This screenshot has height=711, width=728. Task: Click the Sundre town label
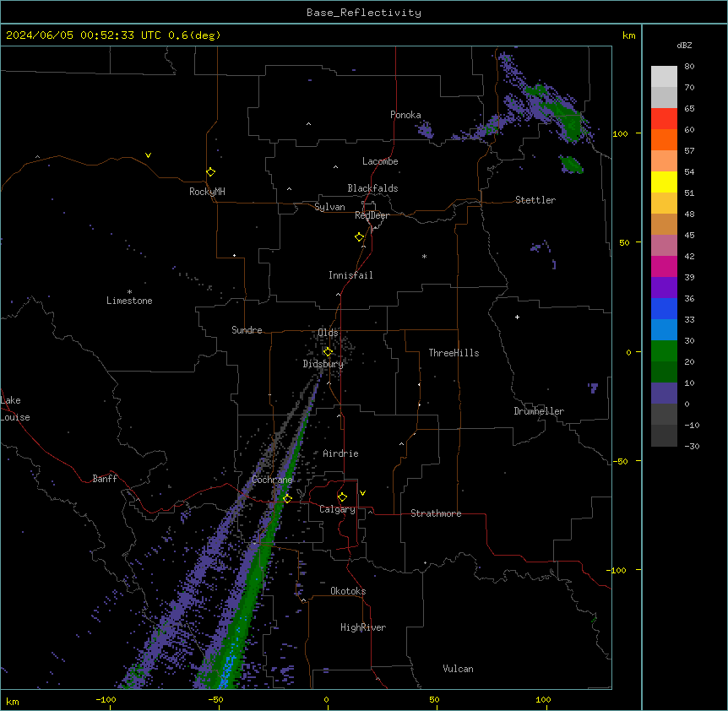click(x=247, y=330)
